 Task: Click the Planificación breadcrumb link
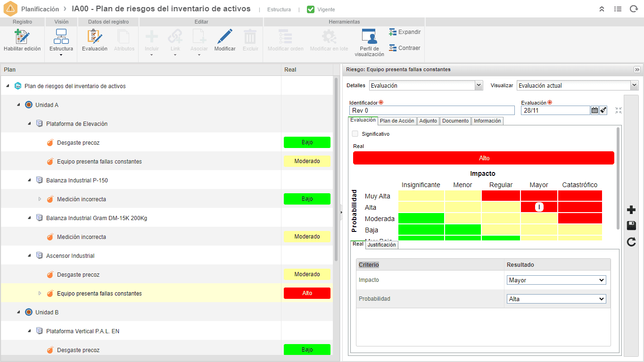pyautogui.click(x=40, y=9)
